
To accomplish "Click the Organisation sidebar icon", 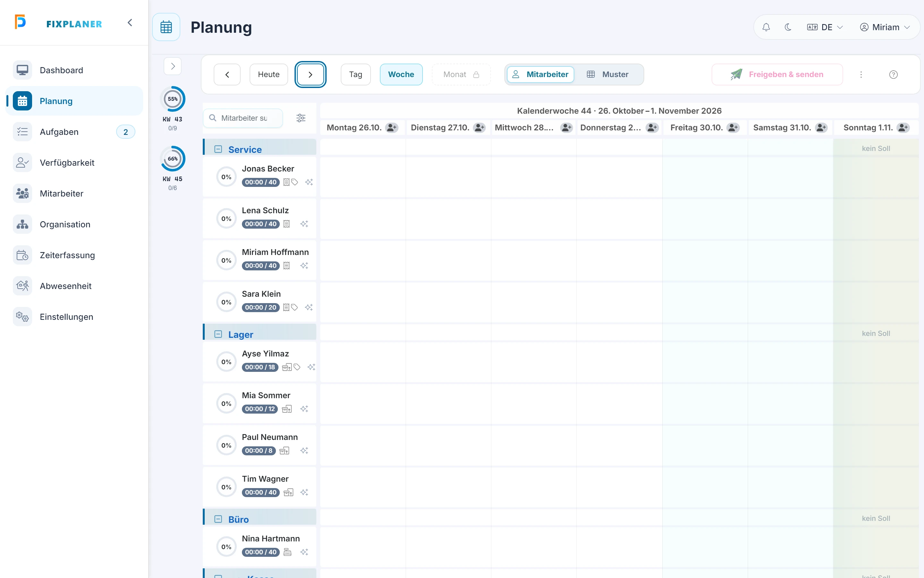I will (x=22, y=224).
